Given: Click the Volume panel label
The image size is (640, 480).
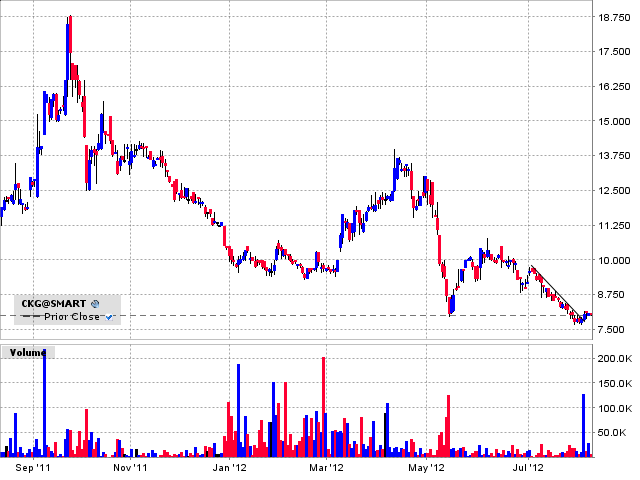Looking at the screenshot, I should pyautogui.click(x=27, y=352).
